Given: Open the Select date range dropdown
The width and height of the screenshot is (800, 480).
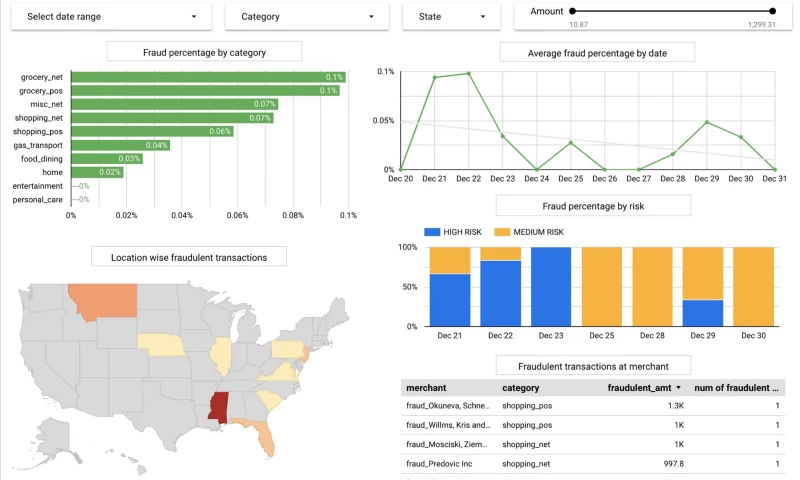Looking at the screenshot, I should [111, 16].
